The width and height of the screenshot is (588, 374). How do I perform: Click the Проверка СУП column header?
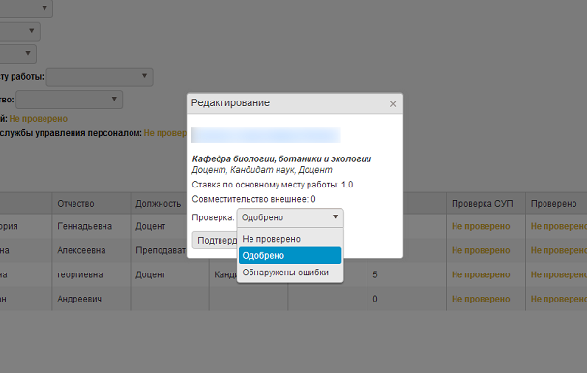(482, 204)
